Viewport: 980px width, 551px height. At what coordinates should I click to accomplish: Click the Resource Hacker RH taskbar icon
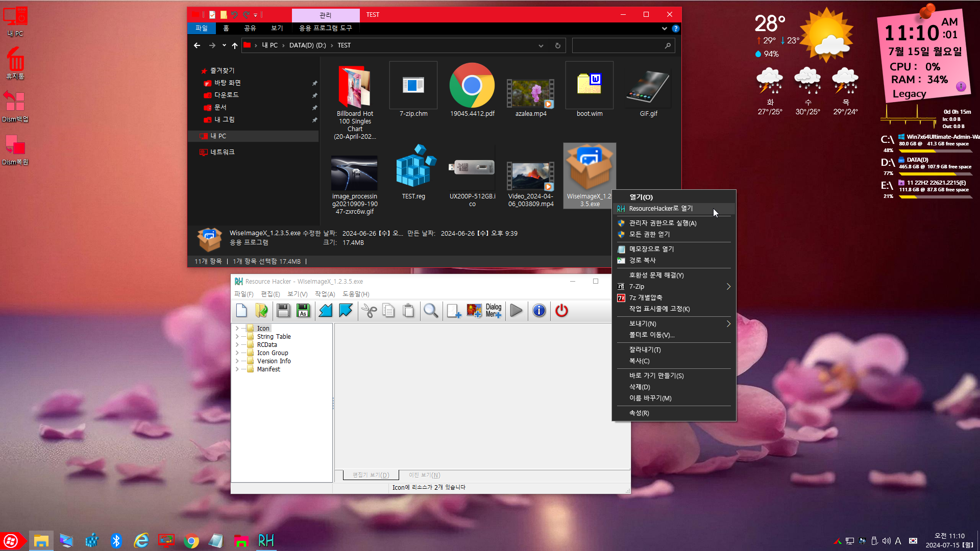(266, 541)
